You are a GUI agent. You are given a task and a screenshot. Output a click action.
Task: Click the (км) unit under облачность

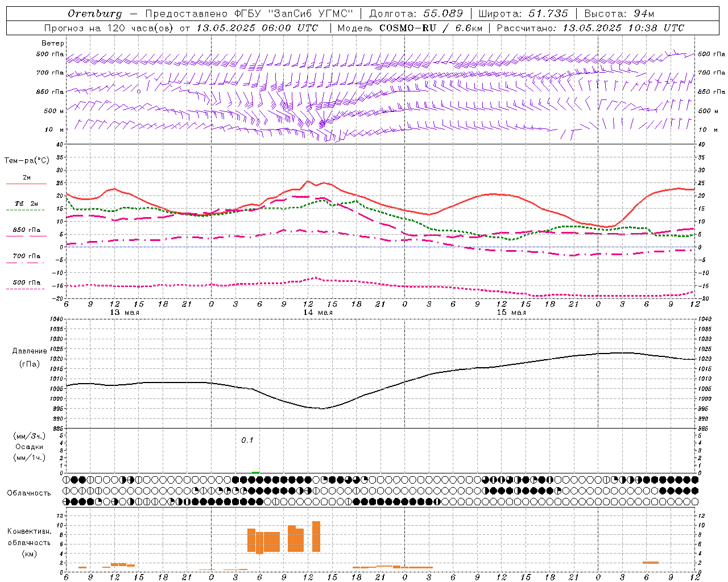pyautogui.click(x=29, y=553)
